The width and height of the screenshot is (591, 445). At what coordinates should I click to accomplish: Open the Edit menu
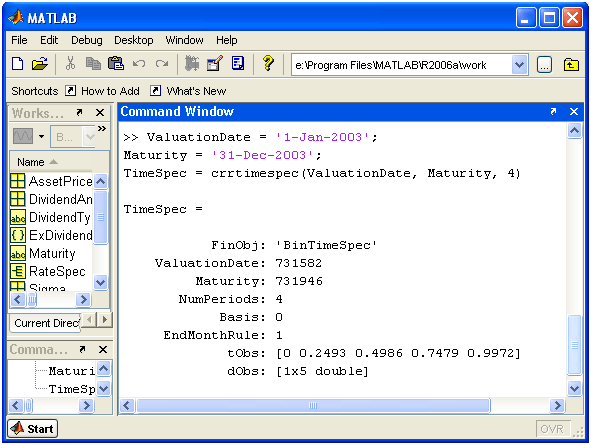click(x=49, y=40)
